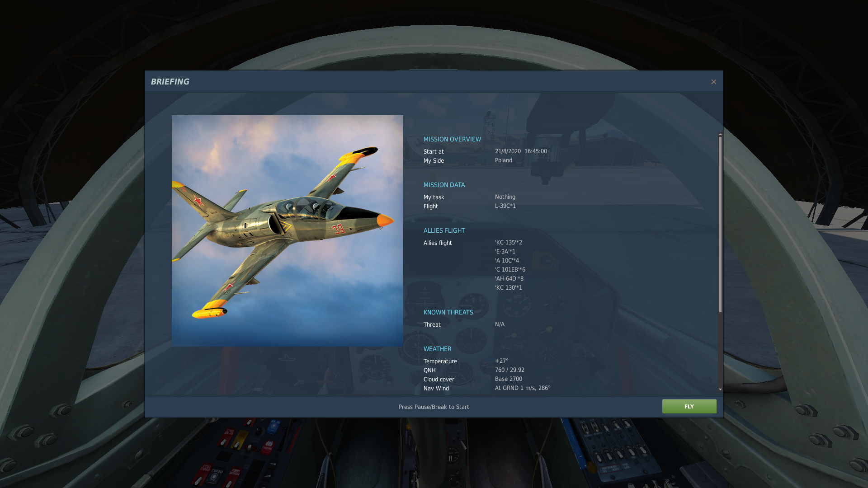
Task: Click the temperature value '+27°'
Action: point(501,361)
